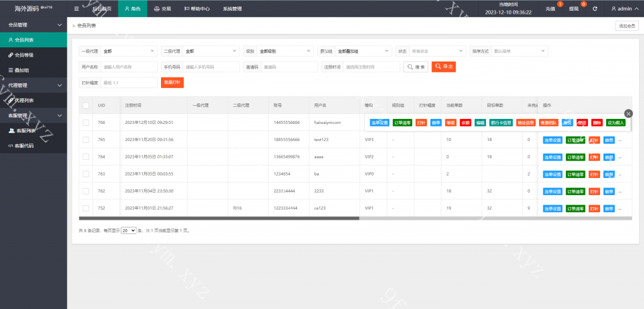644x309 pixels.
Task: Click the scales icon beside 交易
Action: (157, 9)
